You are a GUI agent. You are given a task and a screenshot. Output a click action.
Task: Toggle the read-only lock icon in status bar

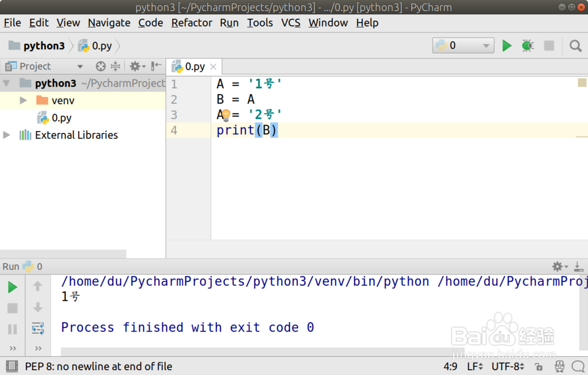(539, 366)
